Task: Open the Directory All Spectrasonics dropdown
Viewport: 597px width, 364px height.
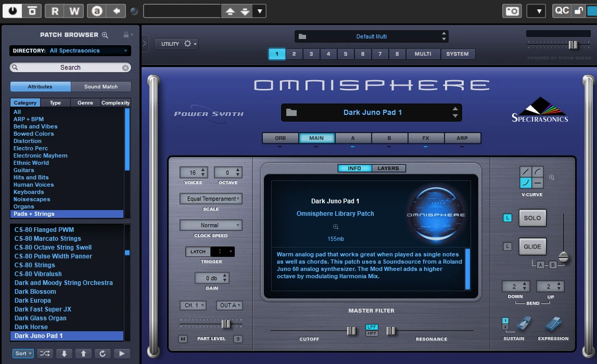Action: [70, 50]
